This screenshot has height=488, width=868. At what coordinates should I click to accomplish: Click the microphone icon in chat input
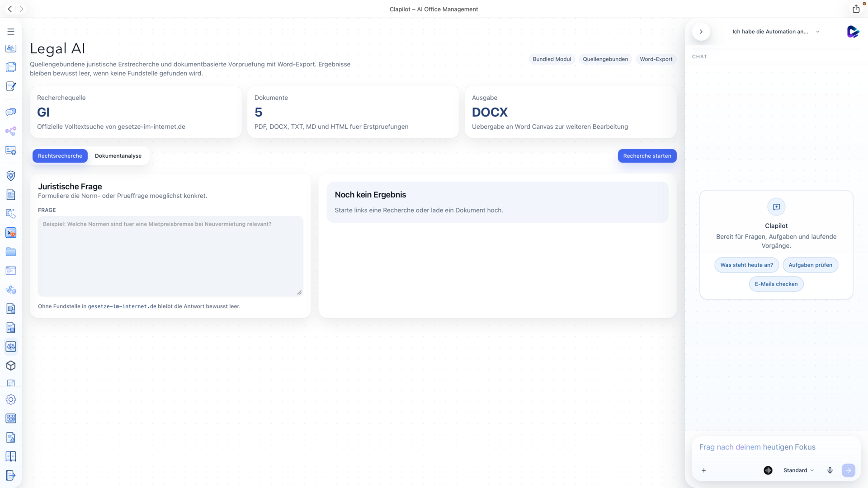830,470
